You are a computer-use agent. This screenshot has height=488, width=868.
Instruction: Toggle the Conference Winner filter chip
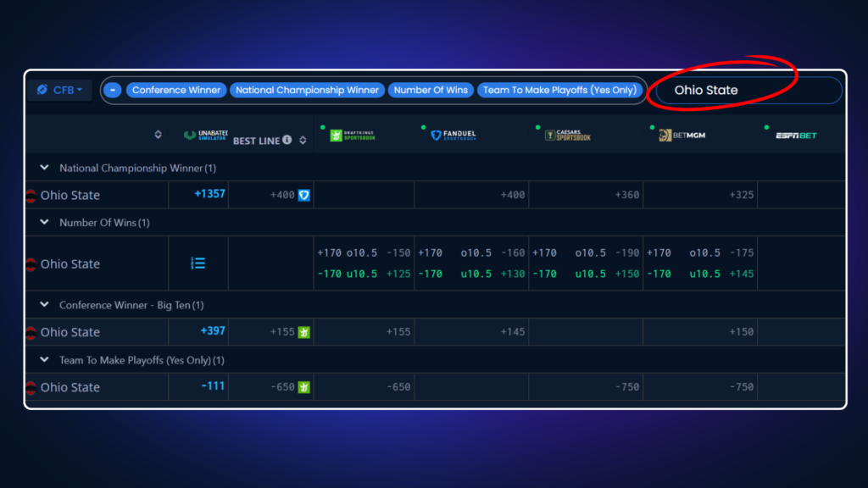(176, 90)
